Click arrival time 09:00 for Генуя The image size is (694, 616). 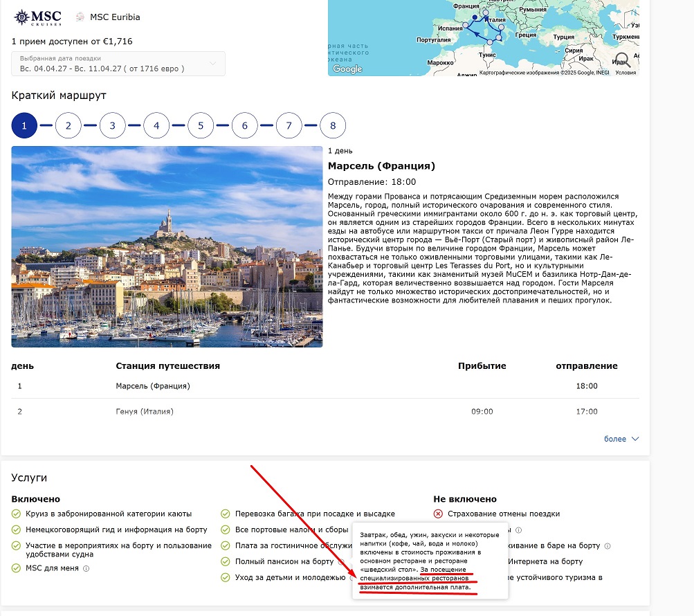(482, 411)
